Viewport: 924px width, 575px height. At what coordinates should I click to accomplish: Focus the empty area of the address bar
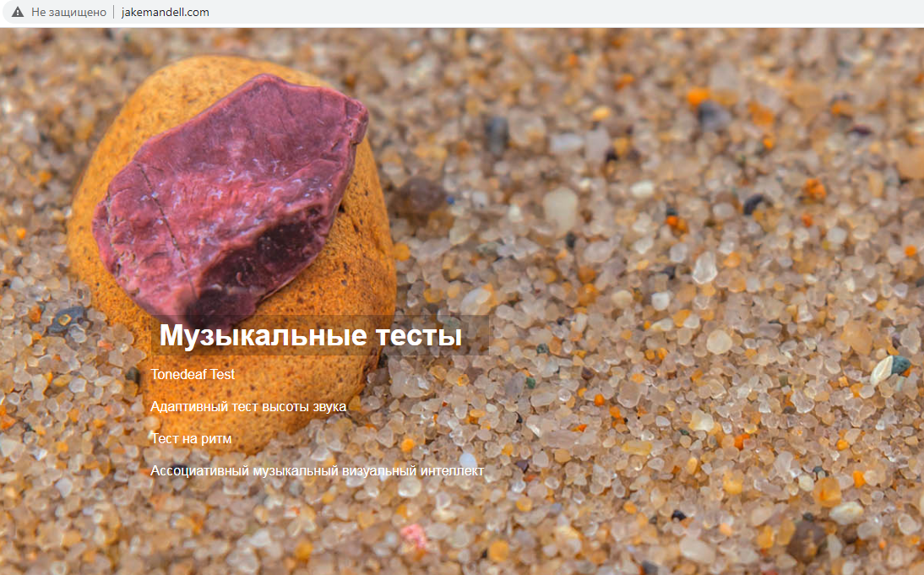560,12
